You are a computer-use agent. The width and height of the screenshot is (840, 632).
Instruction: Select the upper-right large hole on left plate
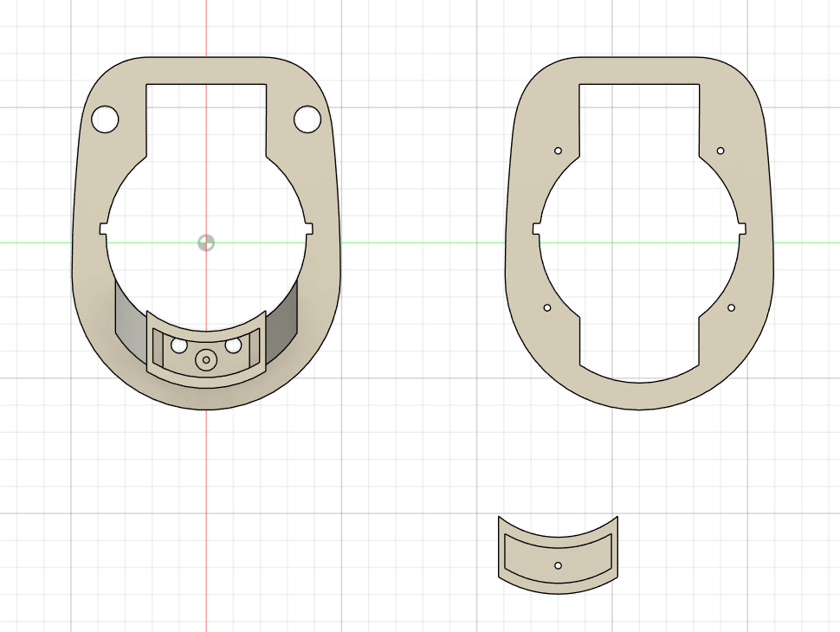[307, 119]
